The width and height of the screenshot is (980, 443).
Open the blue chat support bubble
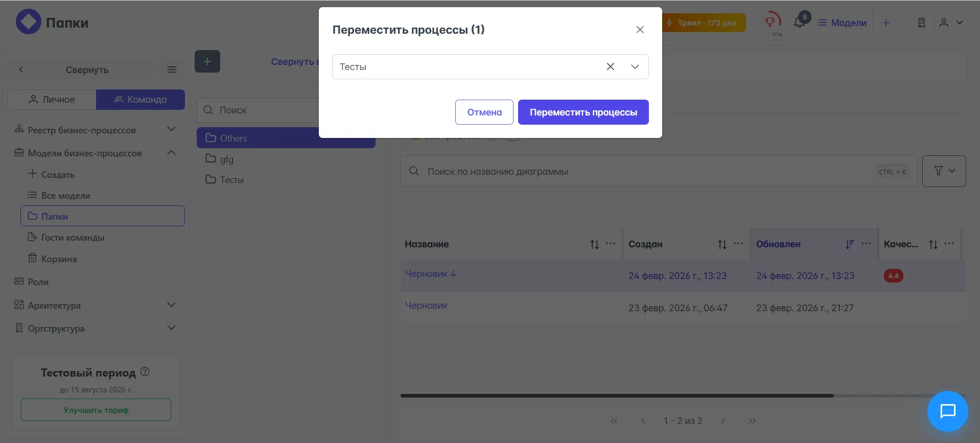click(x=947, y=411)
